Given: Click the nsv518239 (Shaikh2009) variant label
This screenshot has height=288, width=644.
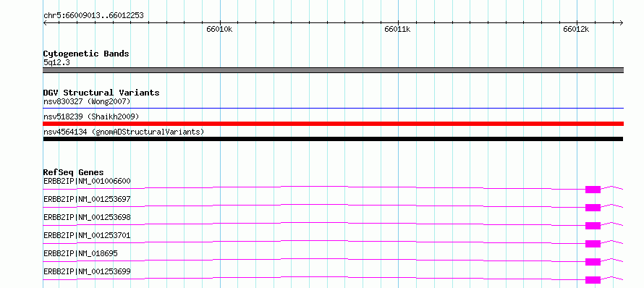Looking at the screenshot, I should click(x=91, y=117).
